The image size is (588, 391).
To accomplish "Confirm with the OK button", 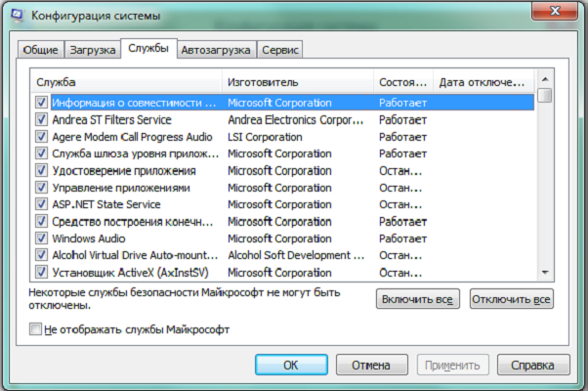I will pos(290,365).
